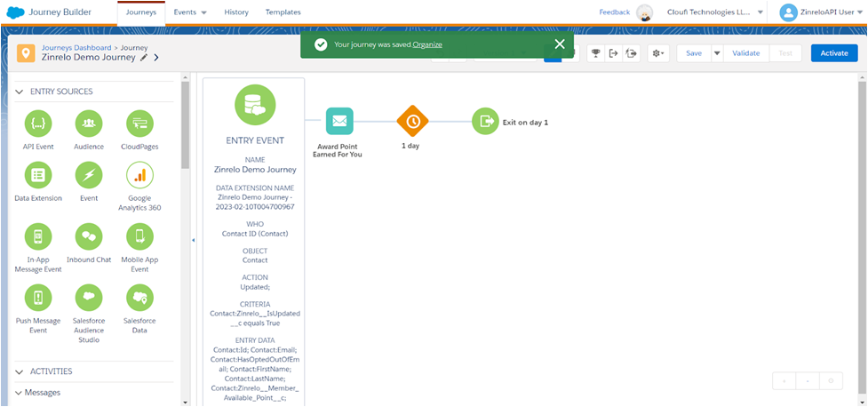Click the Einstein avatar icon
Viewport: 868px width, 407px height.
click(644, 12)
